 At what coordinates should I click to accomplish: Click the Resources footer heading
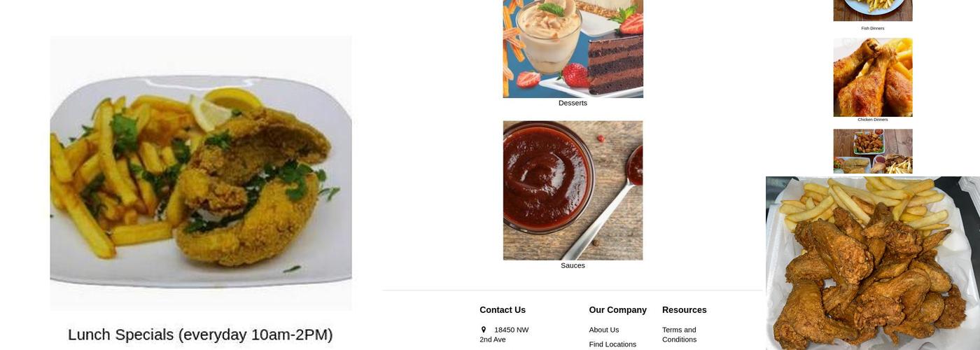(x=685, y=310)
